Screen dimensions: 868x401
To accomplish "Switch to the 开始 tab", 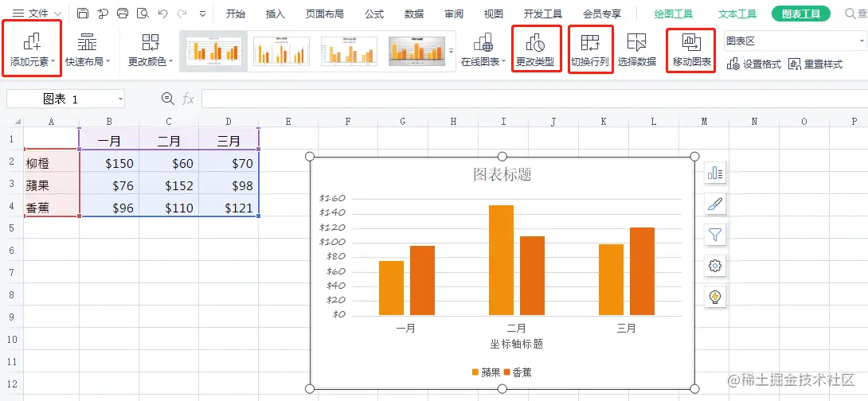I will coord(235,14).
